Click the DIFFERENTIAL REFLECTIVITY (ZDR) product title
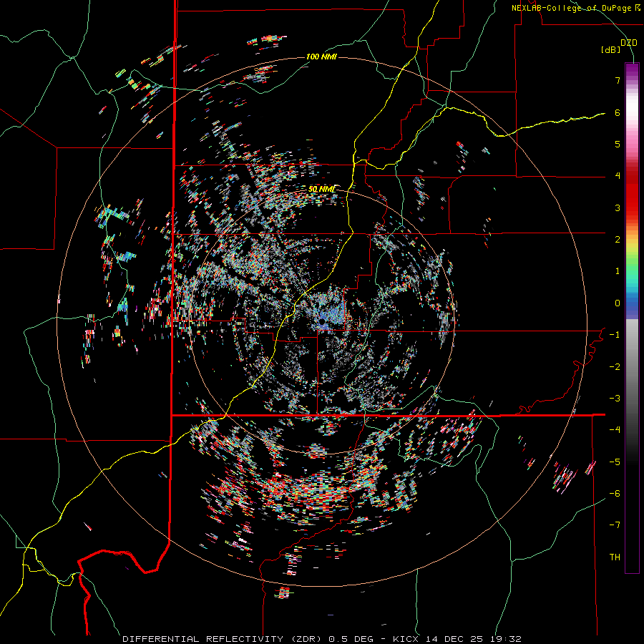Screen dimensions: 644x644 tap(223, 639)
